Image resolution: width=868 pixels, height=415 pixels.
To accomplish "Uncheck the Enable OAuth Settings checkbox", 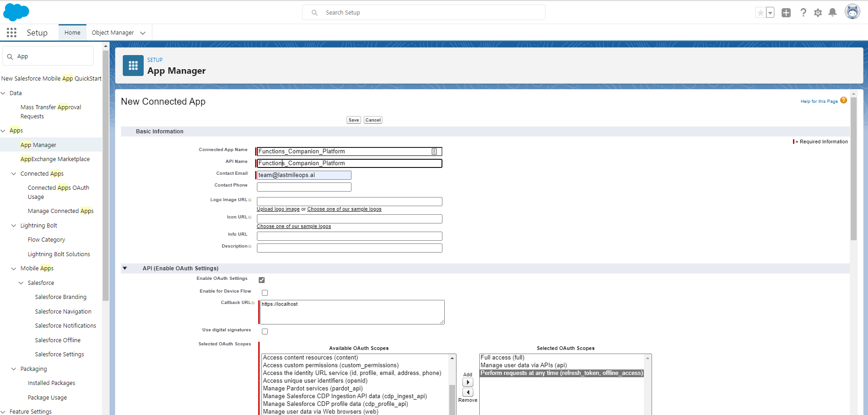I will [261, 280].
